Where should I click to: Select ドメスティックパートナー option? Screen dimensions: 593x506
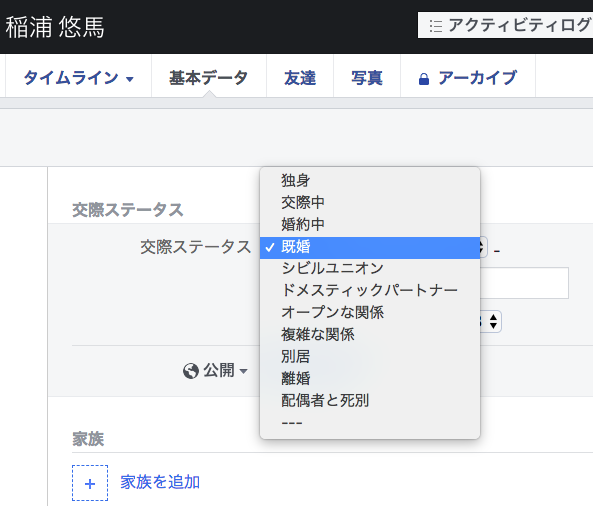[x=370, y=290]
